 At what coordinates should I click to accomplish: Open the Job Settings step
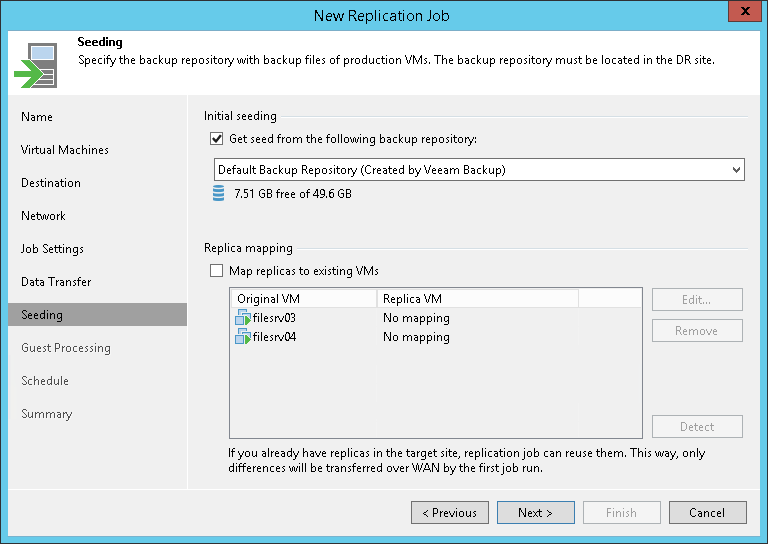[x=52, y=249]
